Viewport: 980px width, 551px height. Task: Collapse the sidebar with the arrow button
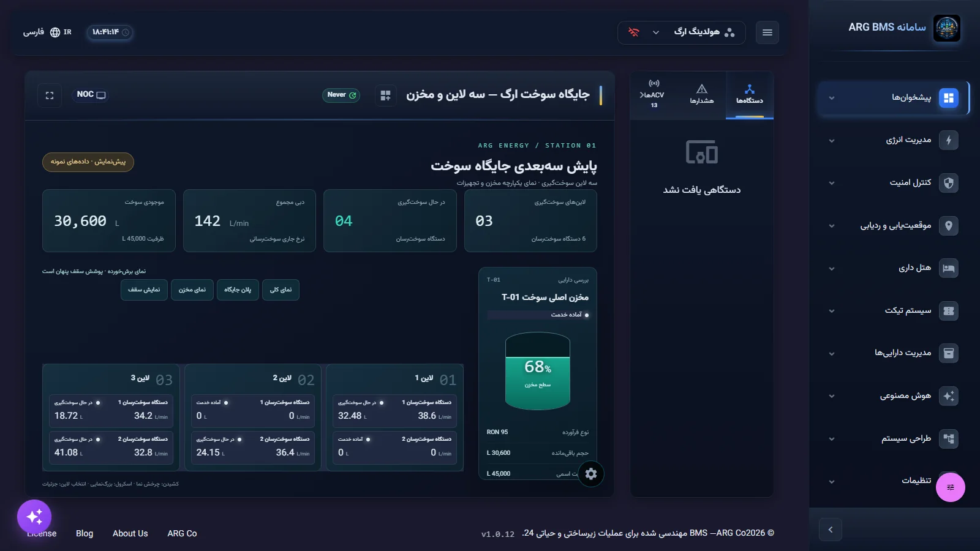[x=831, y=530]
